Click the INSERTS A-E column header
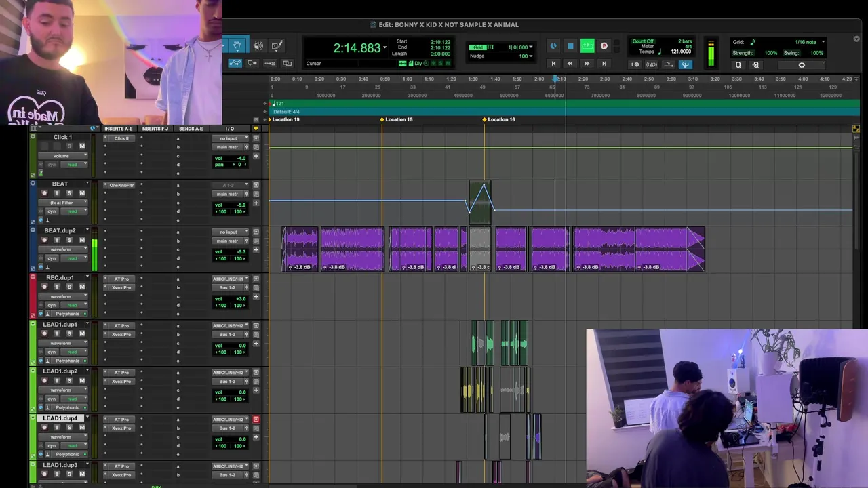The width and height of the screenshot is (868, 488). pos(119,129)
